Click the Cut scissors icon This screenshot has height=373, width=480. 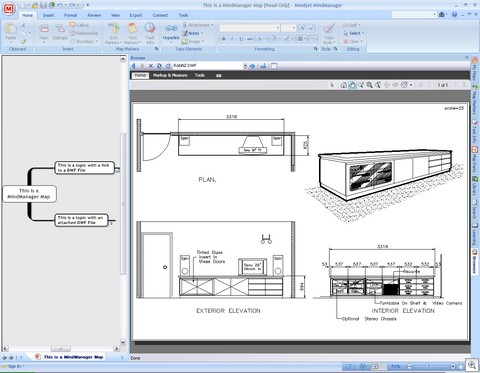click(x=23, y=25)
